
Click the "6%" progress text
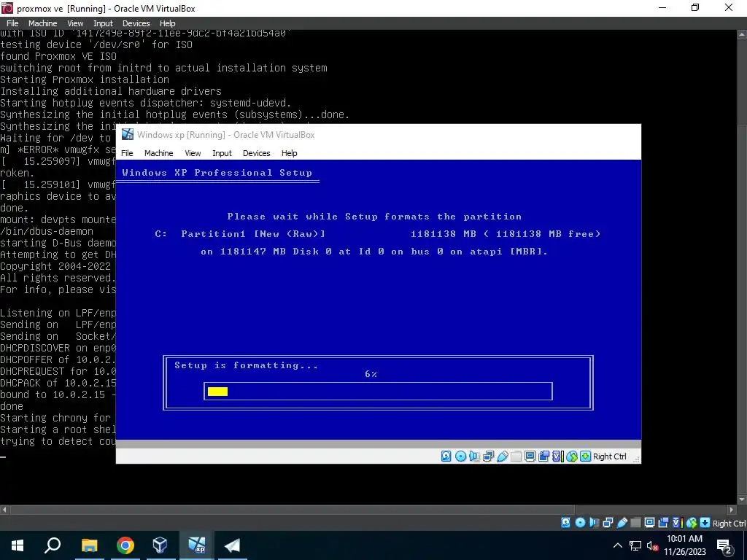371,374
